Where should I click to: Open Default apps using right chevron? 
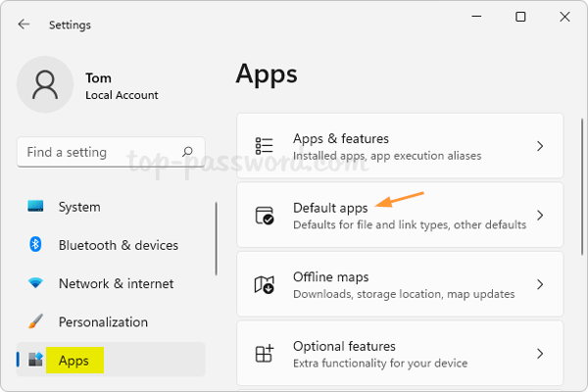click(540, 216)
